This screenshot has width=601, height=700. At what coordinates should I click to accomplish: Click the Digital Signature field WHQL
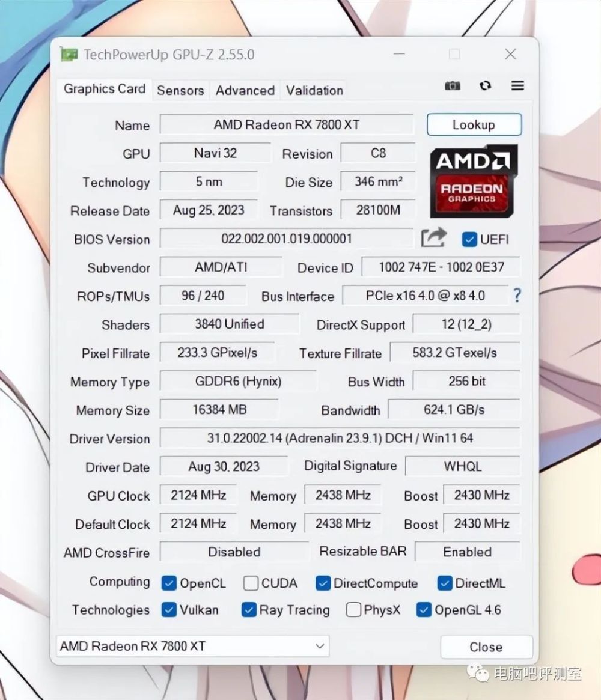(x=463, y=466)
